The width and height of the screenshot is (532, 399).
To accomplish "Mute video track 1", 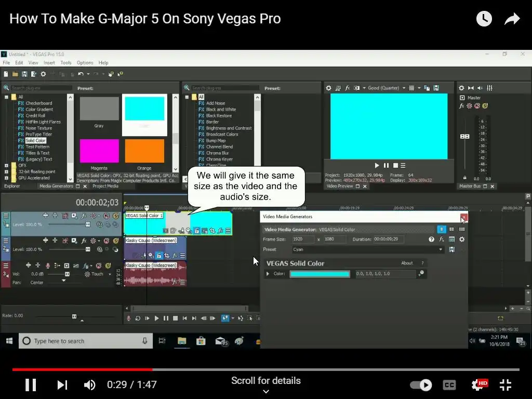I will click(x=107, y=216).
